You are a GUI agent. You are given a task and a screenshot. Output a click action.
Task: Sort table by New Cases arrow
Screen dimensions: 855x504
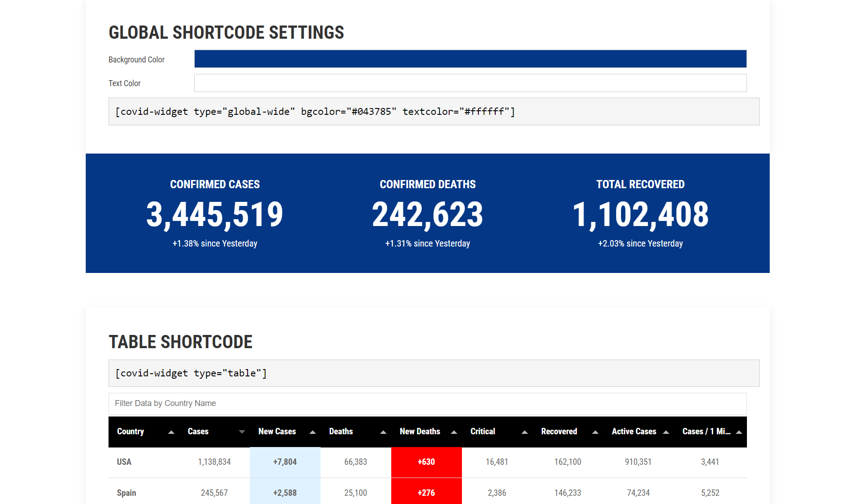click(313, 432)
